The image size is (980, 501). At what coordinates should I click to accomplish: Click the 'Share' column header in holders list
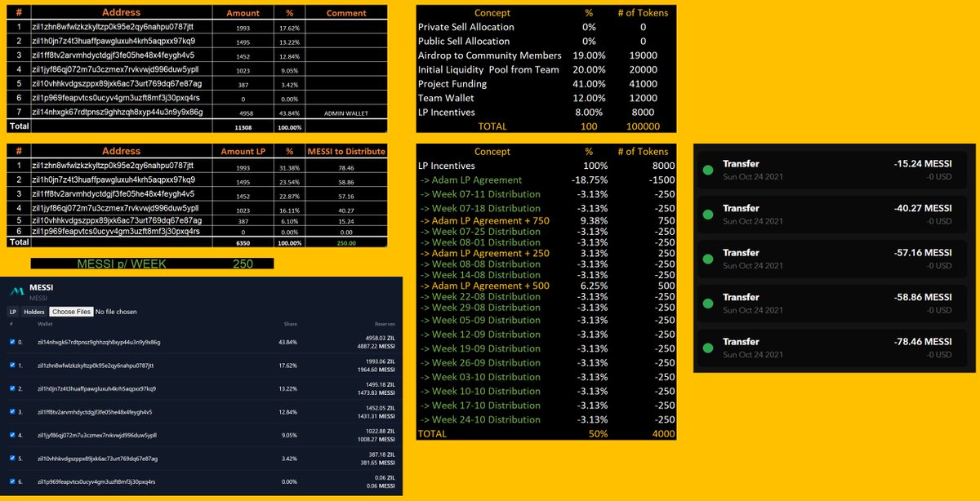pyautogui.click(x=290, y=324)
